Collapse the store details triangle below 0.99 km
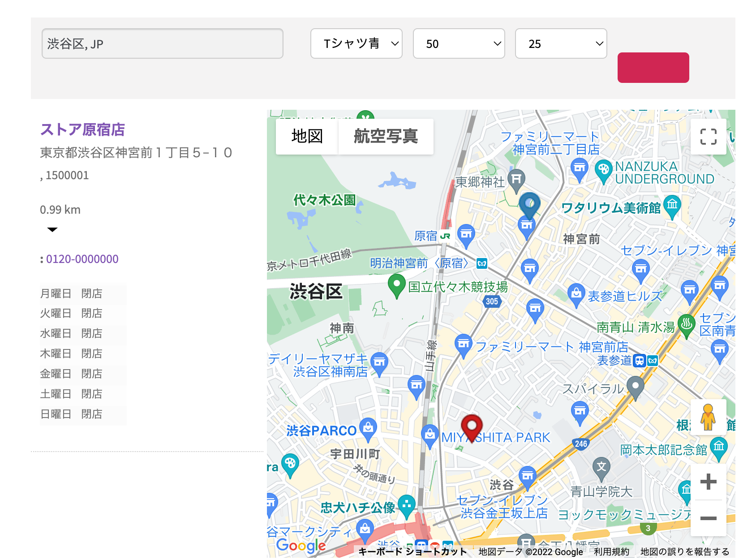 [52, 229]
